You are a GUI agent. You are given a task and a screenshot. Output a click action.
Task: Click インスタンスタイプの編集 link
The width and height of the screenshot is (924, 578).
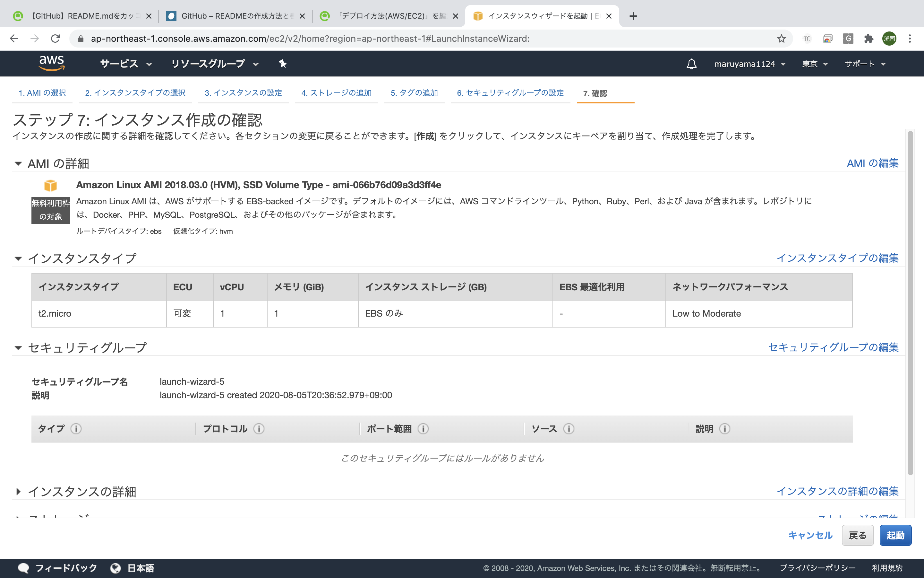pos(837,258)
